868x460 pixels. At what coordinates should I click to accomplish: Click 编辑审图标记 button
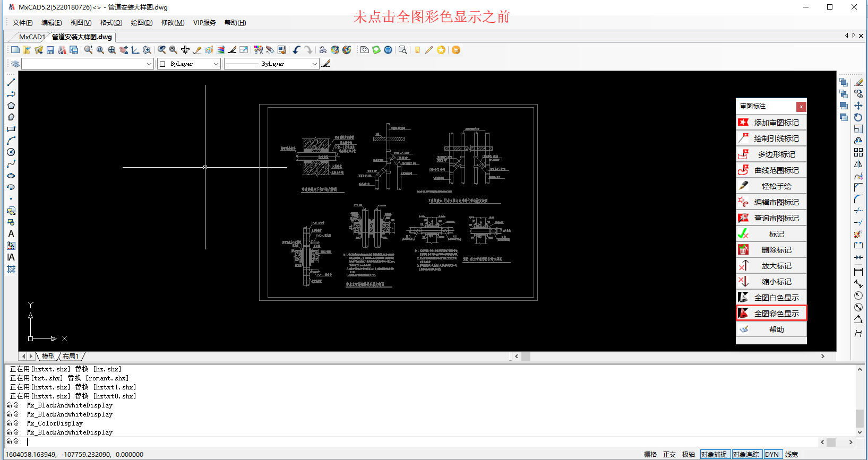click(x=771, y=202)
